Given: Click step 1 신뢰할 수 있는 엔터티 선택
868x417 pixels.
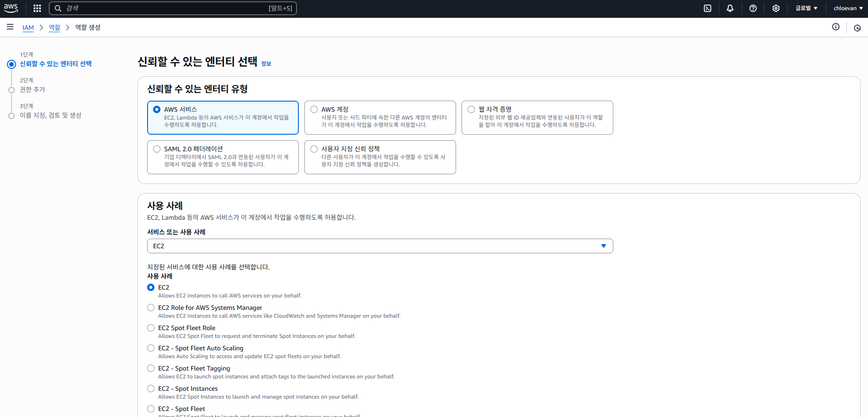Looking at the screenshot, I should 56,64.
